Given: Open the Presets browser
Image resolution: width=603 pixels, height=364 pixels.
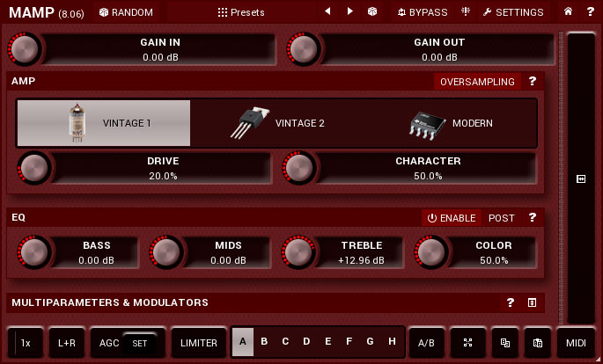Looking at the screenshot, I should point(241,12).
